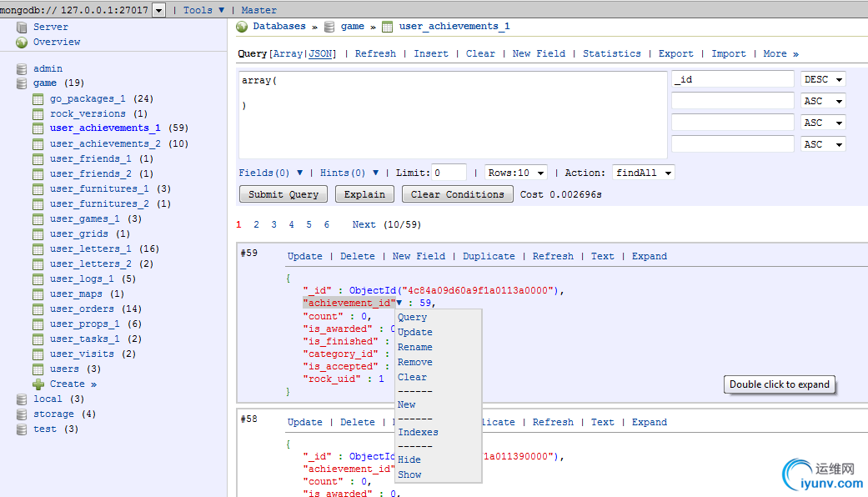Choose New from the field context menu
Image resolution: width=868 pixels, height=497 pixels.
406,404
